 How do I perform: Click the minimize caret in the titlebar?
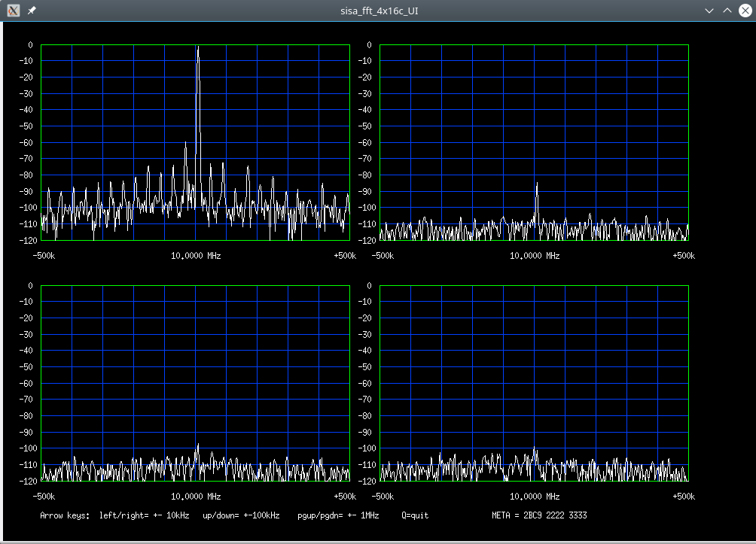(x=727, y=11)
